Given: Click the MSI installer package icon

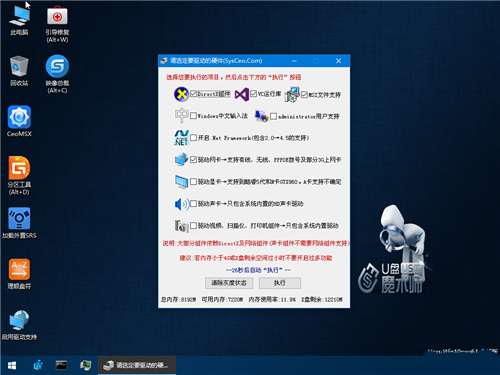Looking at the screenshot, I should click(292, 94).
